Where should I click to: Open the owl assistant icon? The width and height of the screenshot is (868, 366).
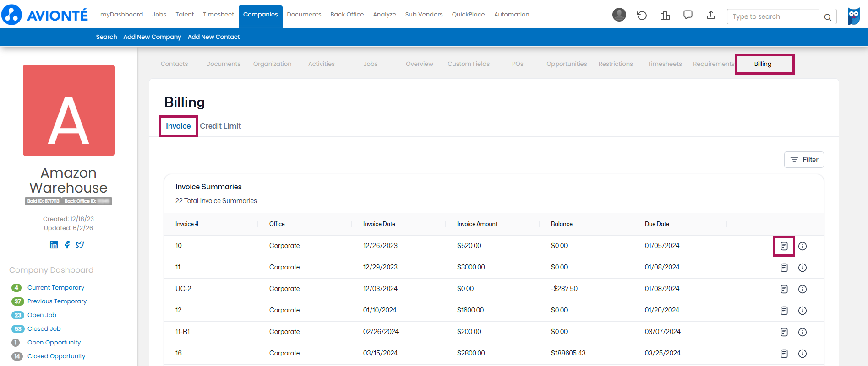coord(854,16)
